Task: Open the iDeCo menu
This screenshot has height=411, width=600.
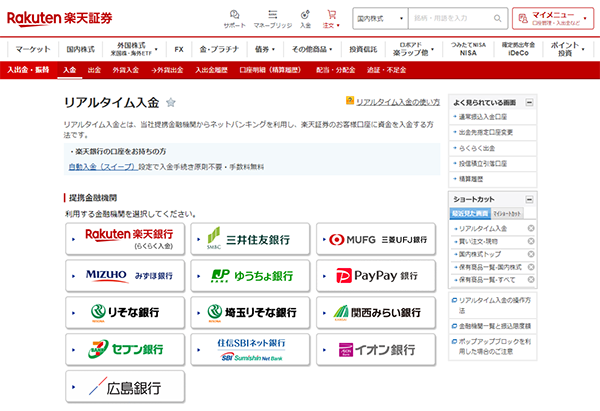Action: (518, 49)
